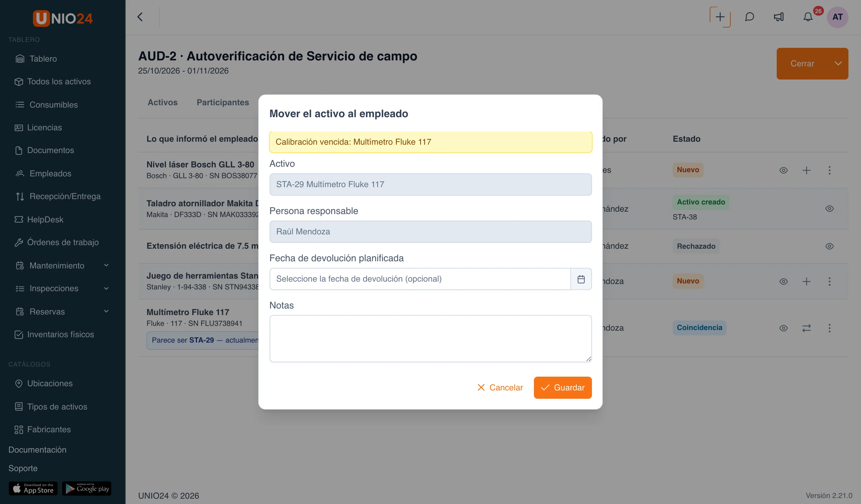Click the transfer arrows icon in Multímetro row
This screenshot has width=861, height=504.
coord(806,328)
